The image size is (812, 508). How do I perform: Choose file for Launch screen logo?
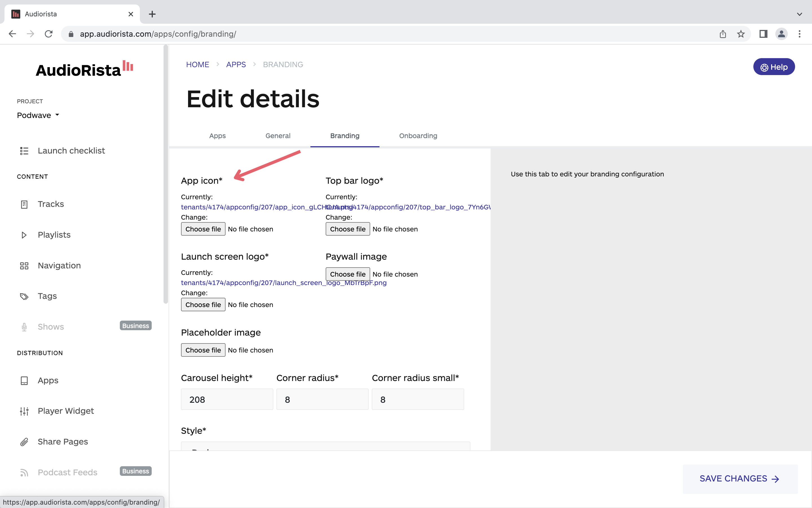point(203,305)
